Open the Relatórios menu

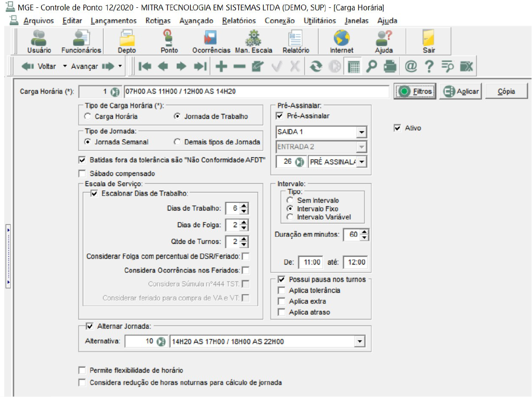tap(239, 21)
